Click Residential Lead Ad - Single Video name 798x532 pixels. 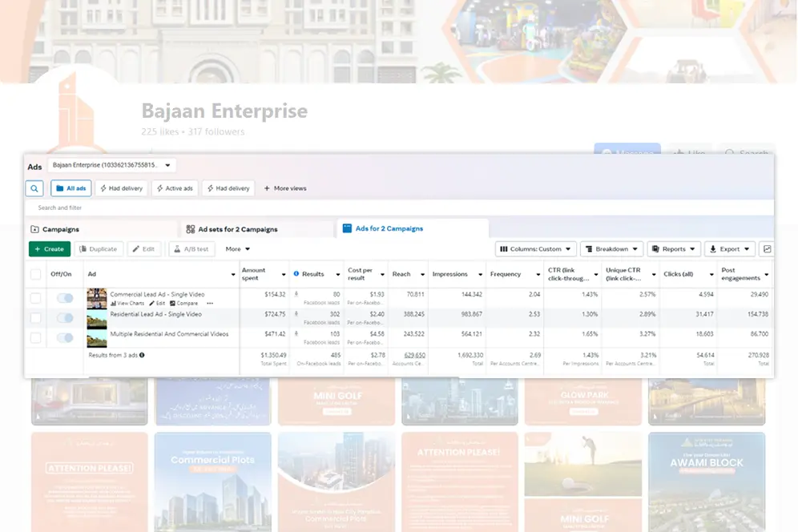(x=155, y=314)
